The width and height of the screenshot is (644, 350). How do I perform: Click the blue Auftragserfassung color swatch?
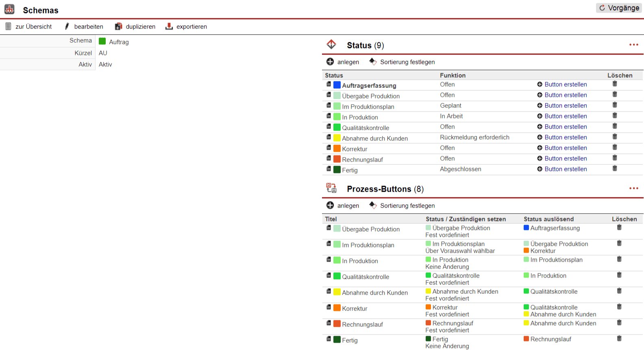[x=337, y=85]
